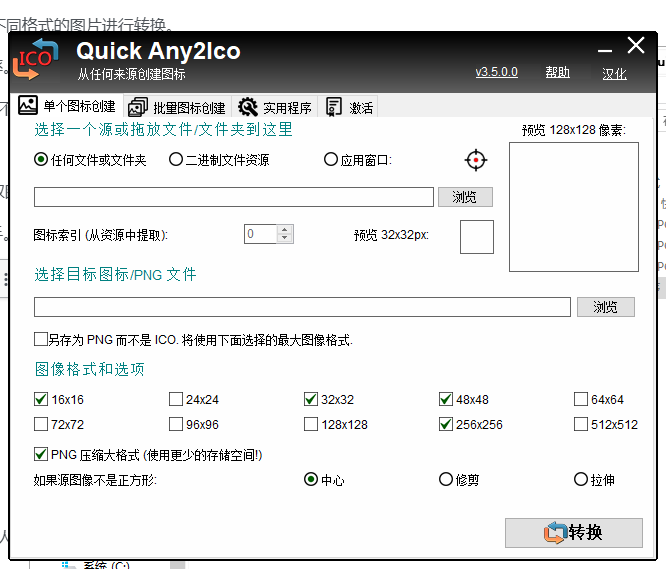
Task: Click the arrows icon on the 转换 button
Action: point(555,532)
